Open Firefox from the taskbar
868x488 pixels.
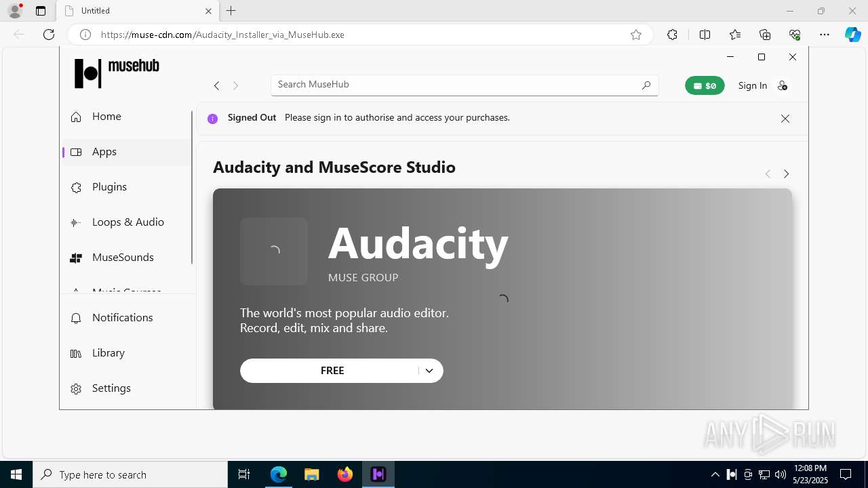(345, 474)
